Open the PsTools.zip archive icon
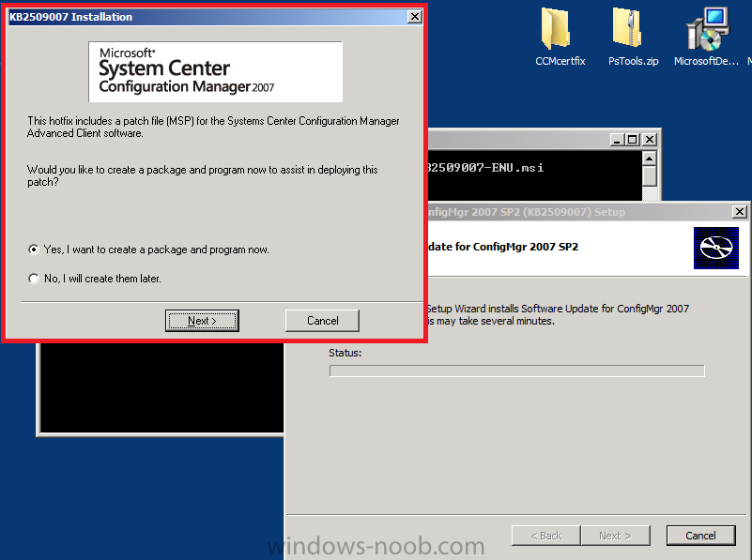The width and height of the screenshot is (752, 560). tap(631, 36)
